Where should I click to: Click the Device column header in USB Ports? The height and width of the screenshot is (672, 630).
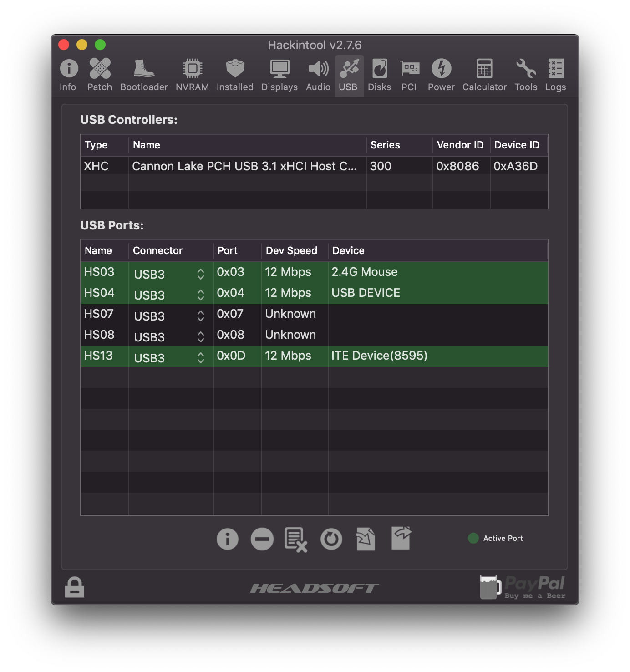[437, 250]
